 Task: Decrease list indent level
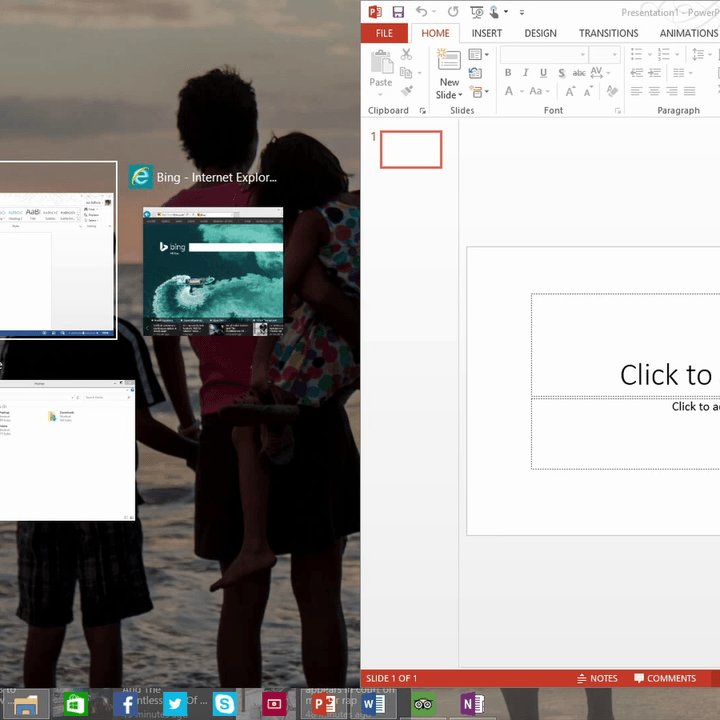(x=636, y=73)
